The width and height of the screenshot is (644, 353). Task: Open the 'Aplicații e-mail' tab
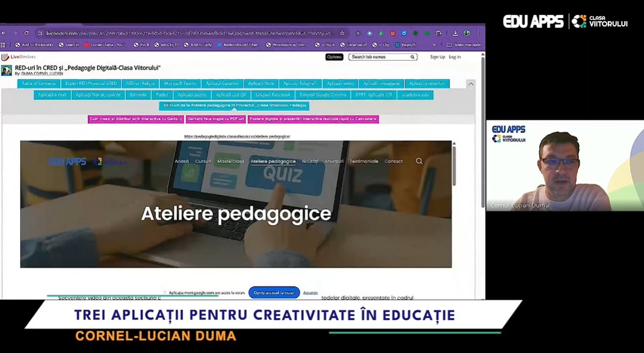52,95
